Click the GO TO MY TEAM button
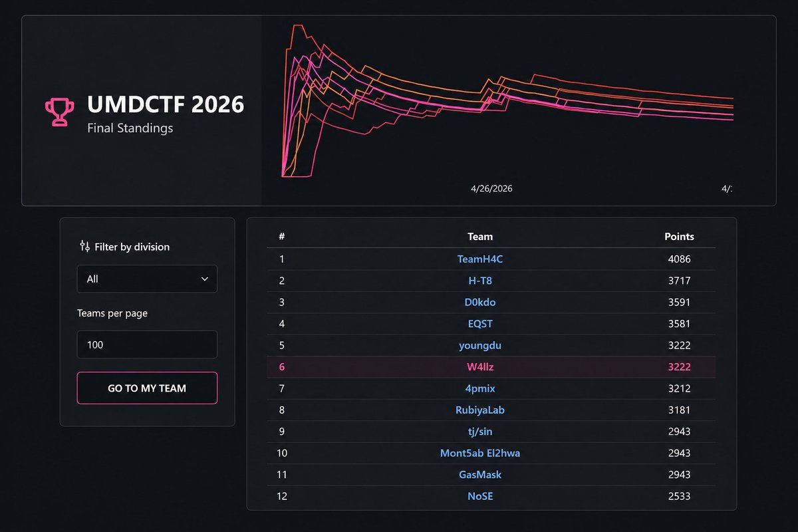Image resolution: width=798 pixels, height=532 pixels. [147, 388]
